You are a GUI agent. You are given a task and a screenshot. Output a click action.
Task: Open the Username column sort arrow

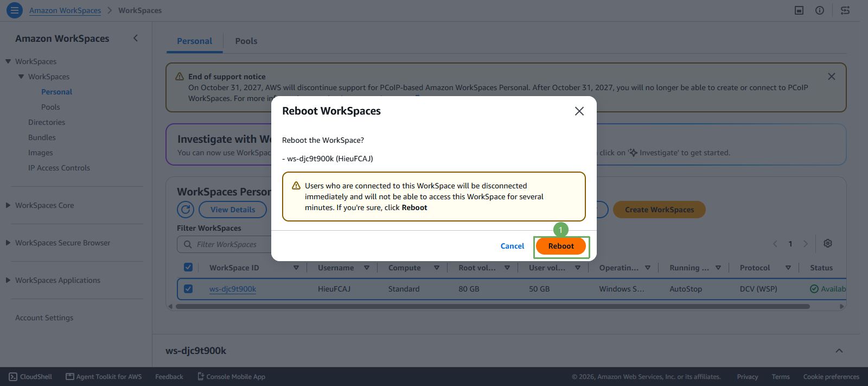(x=367, y=268)
